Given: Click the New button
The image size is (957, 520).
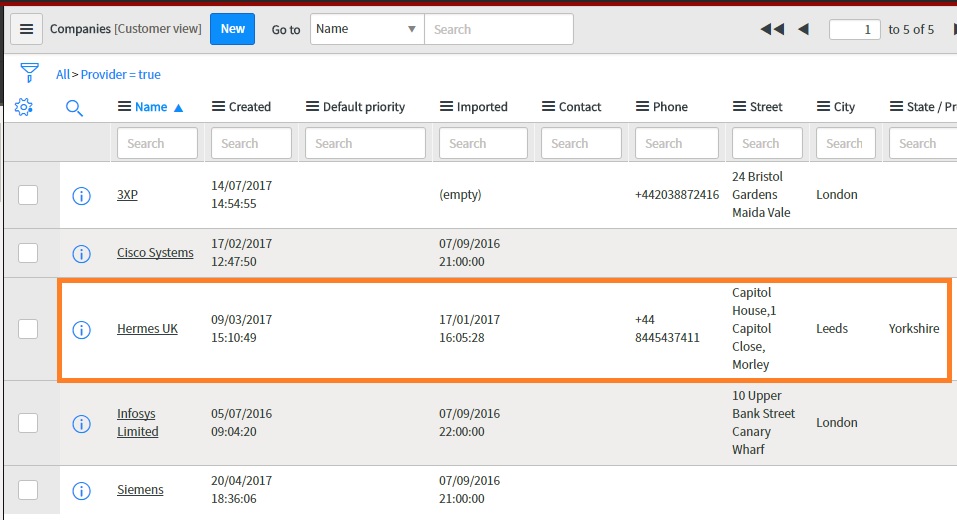Looking at the screenshot, I should click(x=233, y=29).
